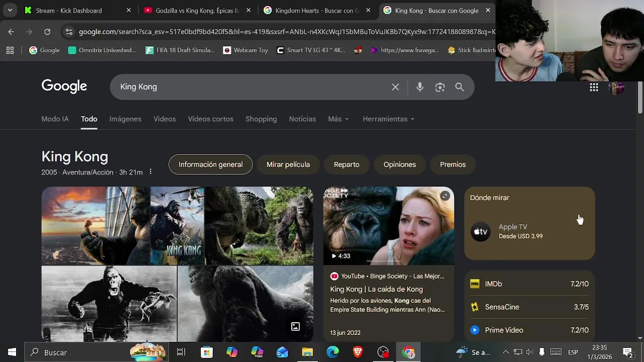Clear the search box with the X icon
The image size is (644, 362).
tap(395, 87)
